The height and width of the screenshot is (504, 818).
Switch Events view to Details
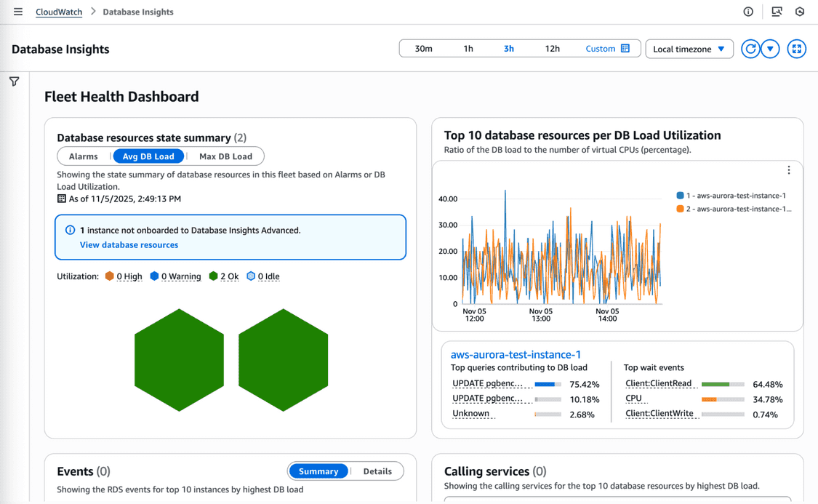[377, 471]
